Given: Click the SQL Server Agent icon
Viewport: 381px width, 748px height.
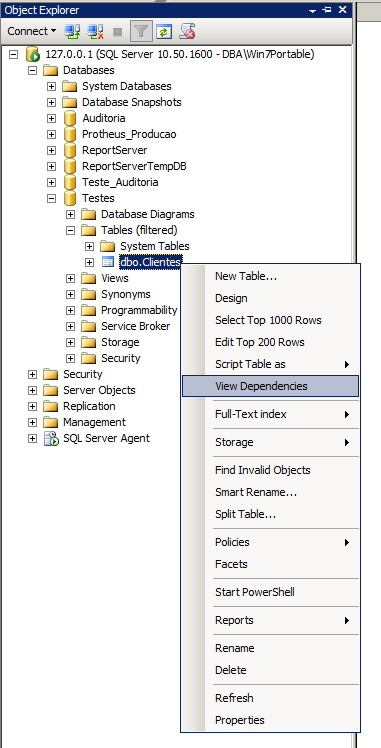Looking at the screenshot, I should [51, 438].
